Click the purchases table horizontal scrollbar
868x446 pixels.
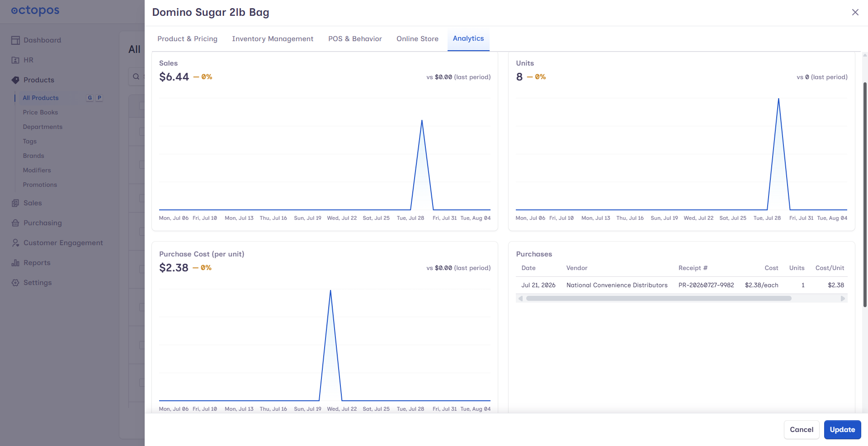point(659,299)
